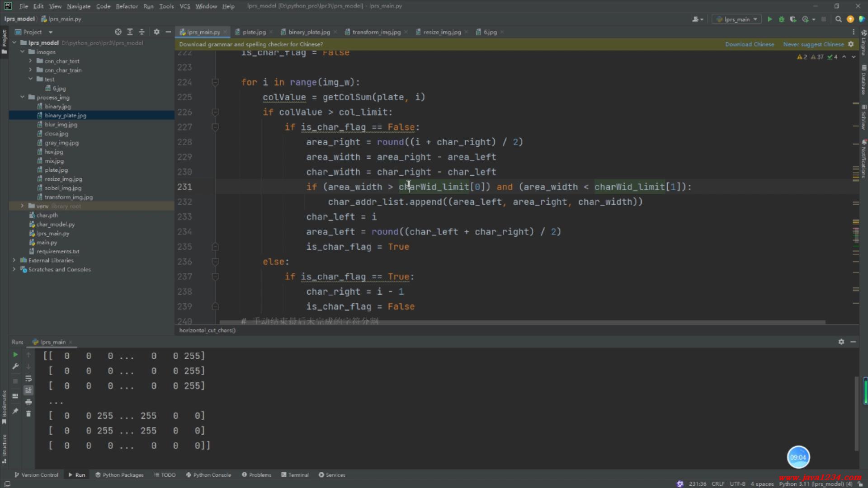The width and height of the screenshot is (868, 488).
Task: Click the Debug bug icon in toolbar
Action: 781,19
